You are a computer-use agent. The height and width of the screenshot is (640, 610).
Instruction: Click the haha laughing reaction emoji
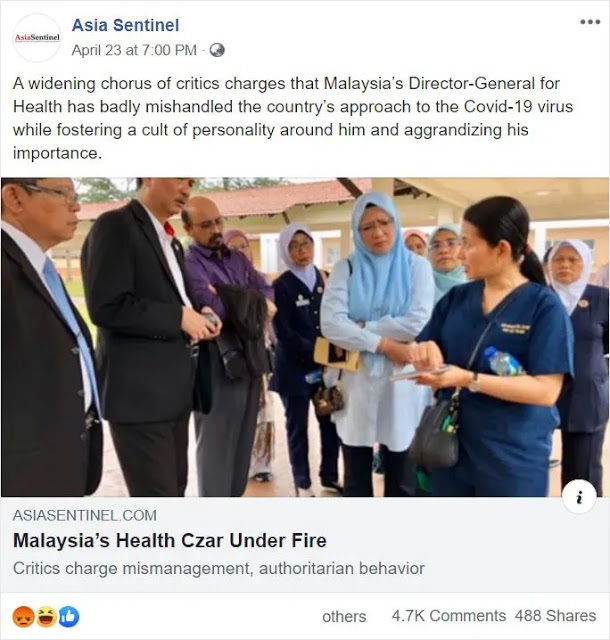[x=47, y=617]
